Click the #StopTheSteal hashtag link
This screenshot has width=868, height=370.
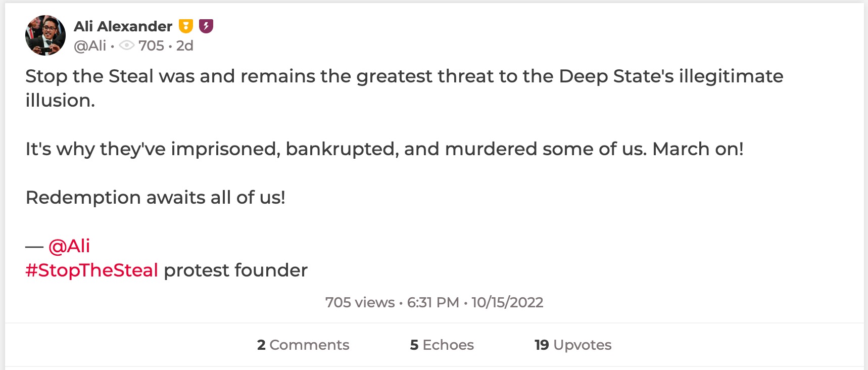(x=92, y=270)
